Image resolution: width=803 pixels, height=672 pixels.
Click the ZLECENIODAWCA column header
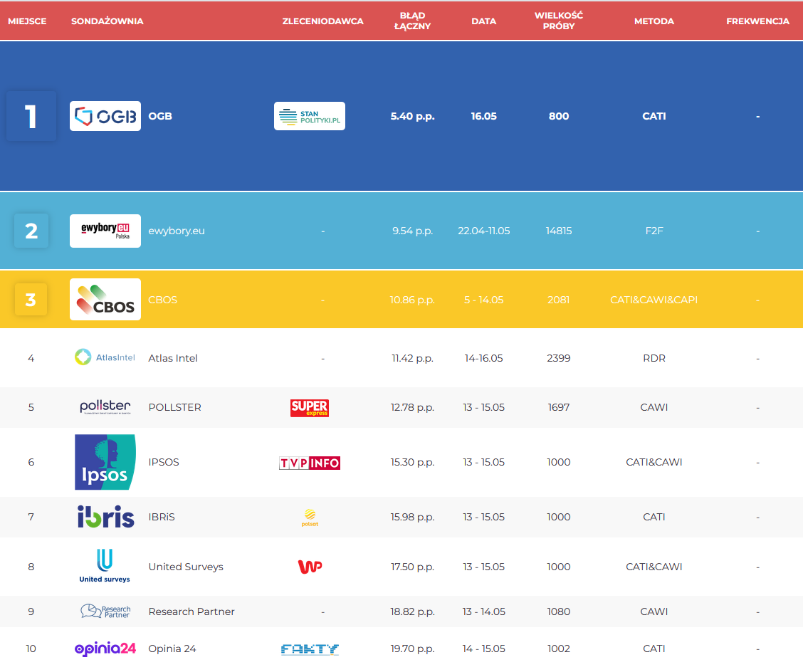point(322,21)
